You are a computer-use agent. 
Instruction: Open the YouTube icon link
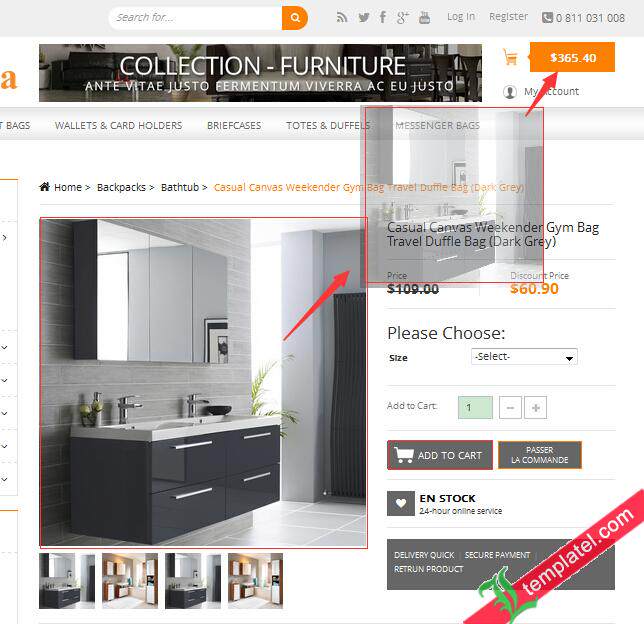coord(424,17)
